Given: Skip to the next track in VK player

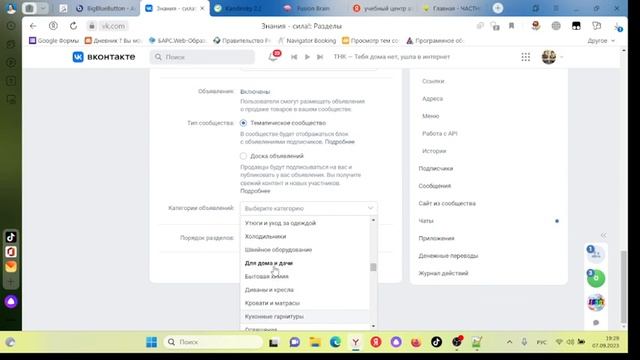Looking at the screenshot, I should pos(320,57).
